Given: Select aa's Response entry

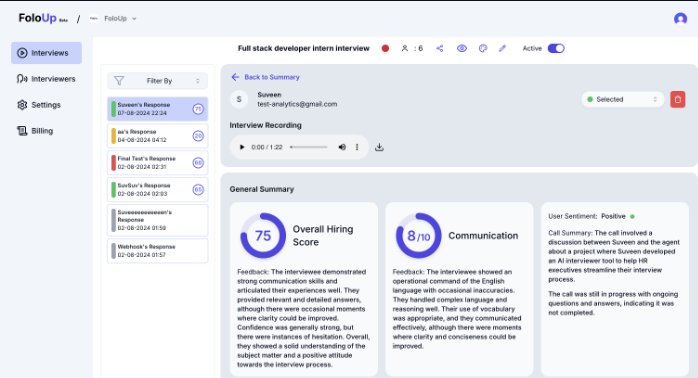Looking at the screenshot, I should 158,136.
